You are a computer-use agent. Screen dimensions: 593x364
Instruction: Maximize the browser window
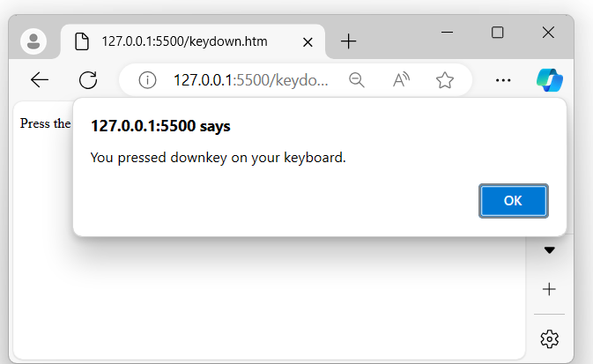point(498,33)
